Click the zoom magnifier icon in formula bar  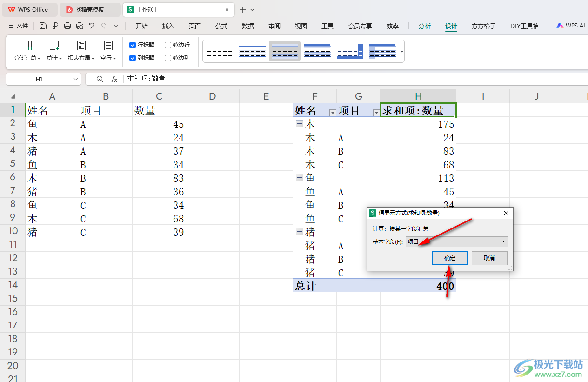[x=100, y=80]
